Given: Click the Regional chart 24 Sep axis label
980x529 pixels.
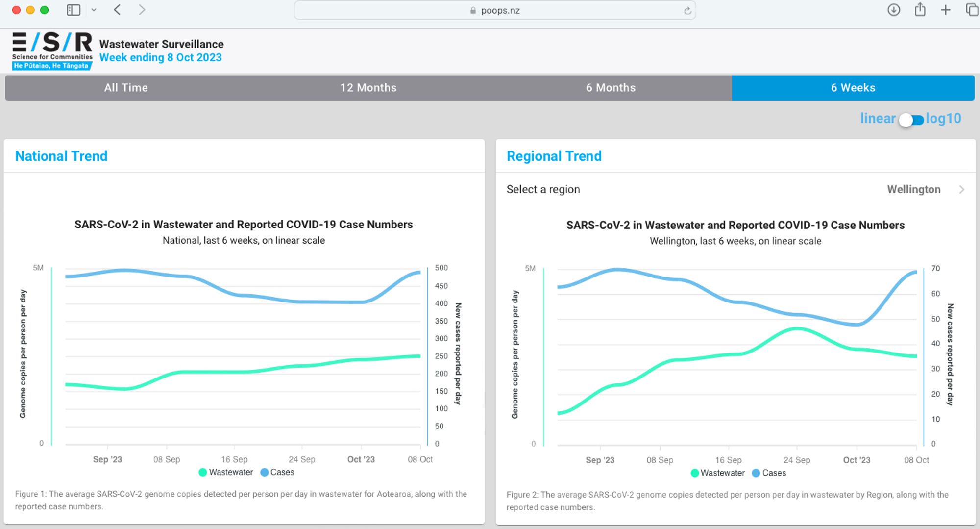Looking at the screenshot, I should point(797,460).
